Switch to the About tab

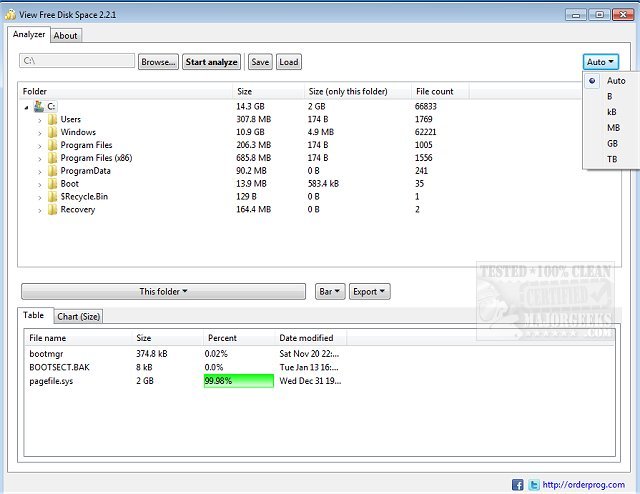(x=66, y=36)
